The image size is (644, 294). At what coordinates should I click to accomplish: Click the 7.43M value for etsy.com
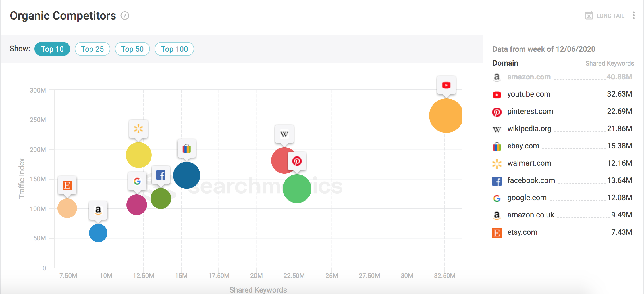[622, 232]
